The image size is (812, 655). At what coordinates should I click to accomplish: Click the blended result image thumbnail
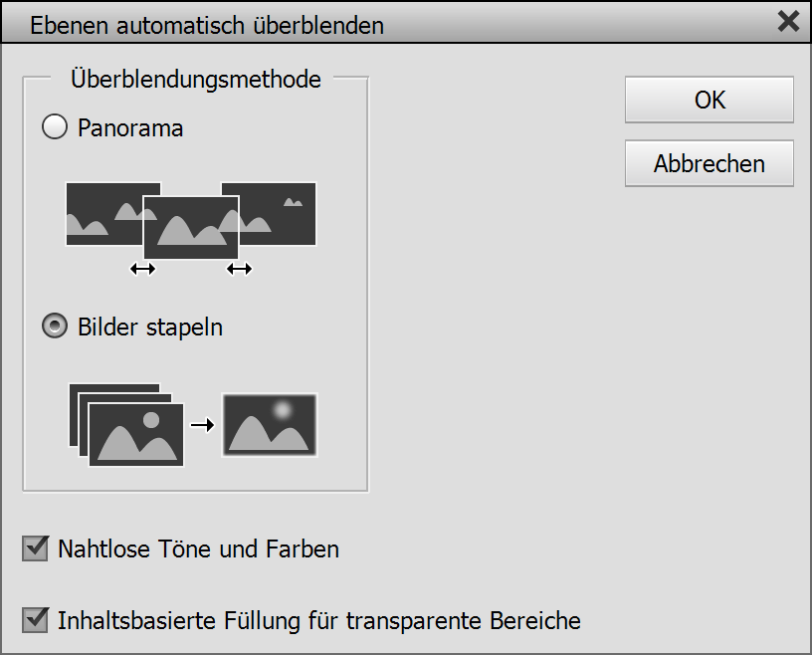[x=270, y=425]
